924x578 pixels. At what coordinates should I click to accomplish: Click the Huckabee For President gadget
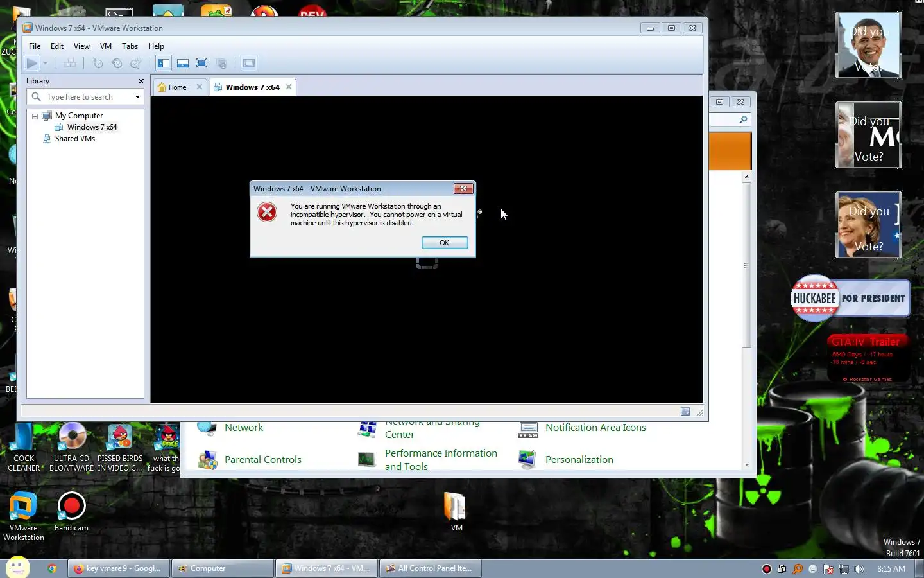click(850, 298)
